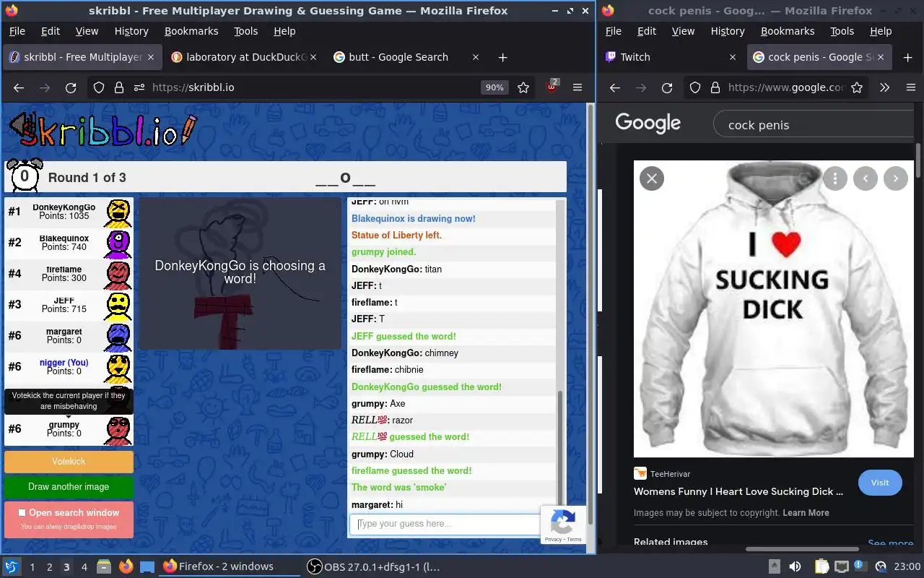Click the 23:00 clock in the tray
The height and width of the screenshot is (578, 924).
(907, 566)
